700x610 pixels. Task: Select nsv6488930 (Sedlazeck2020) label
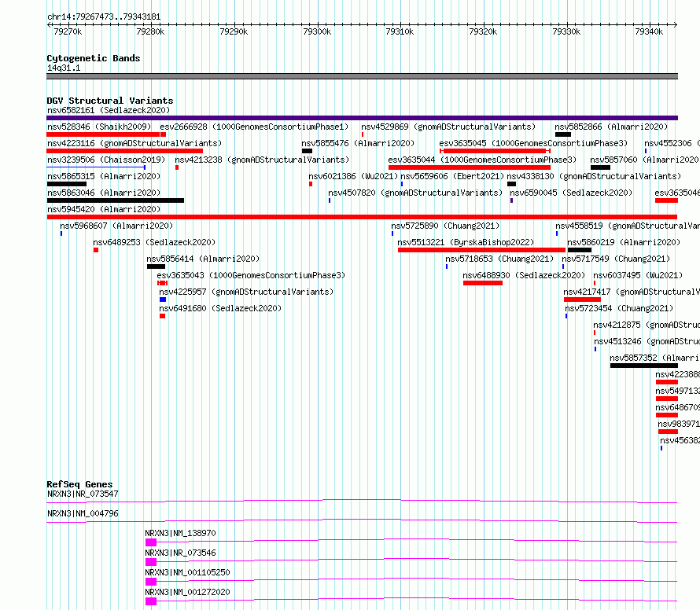pos(524,275)
